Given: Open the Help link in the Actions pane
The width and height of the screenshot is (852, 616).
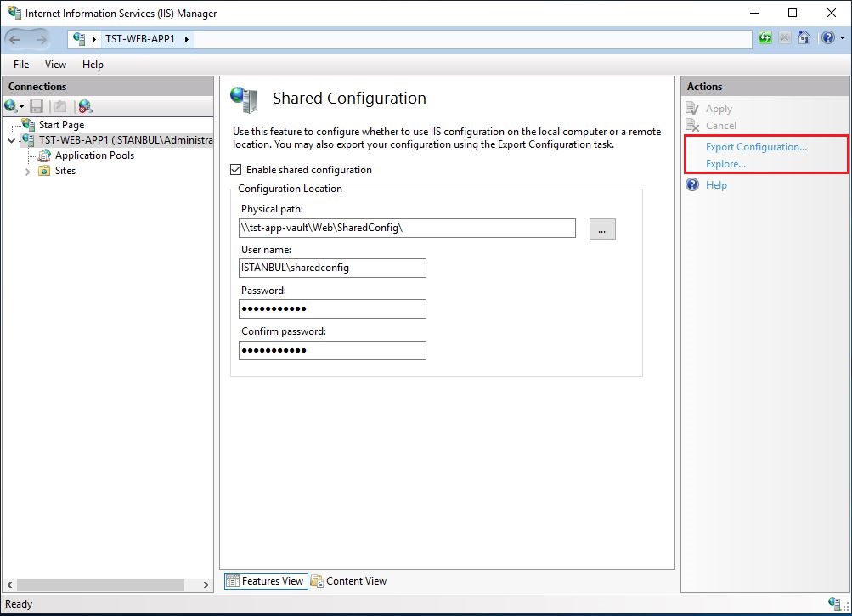Looking at the screenshot, I should 715,185.
